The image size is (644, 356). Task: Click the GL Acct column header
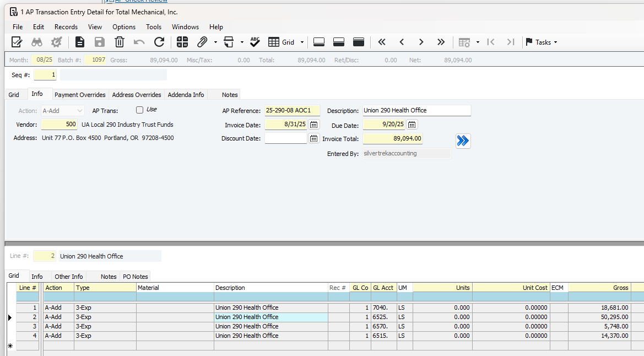pyautogui.click(x=383, y=288)
